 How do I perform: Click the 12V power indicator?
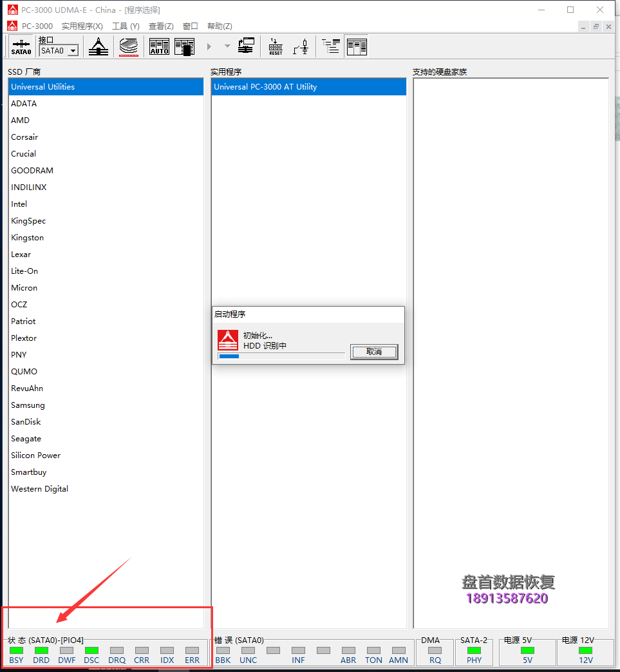(x=585, y=651)
